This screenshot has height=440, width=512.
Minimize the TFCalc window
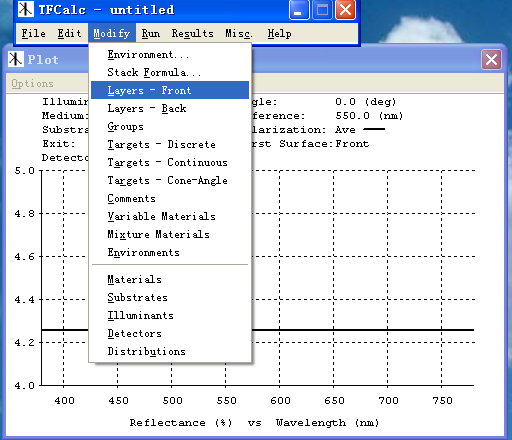click(299, 10)
